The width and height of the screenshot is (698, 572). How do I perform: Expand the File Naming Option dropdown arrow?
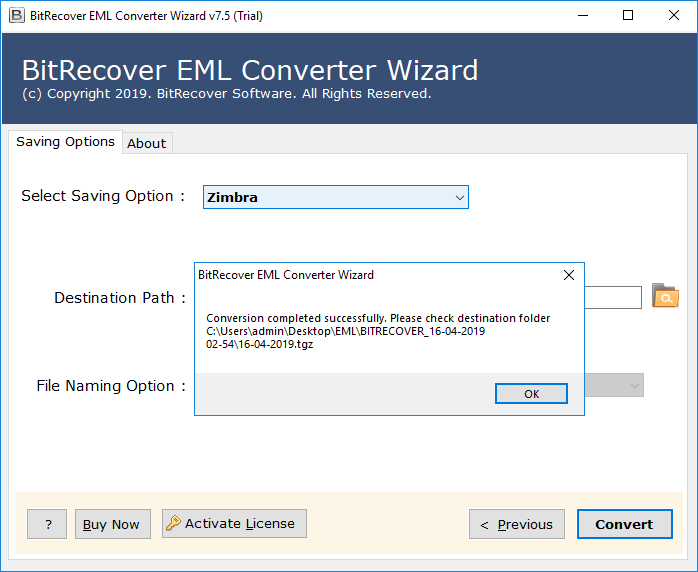coord(635,385)
